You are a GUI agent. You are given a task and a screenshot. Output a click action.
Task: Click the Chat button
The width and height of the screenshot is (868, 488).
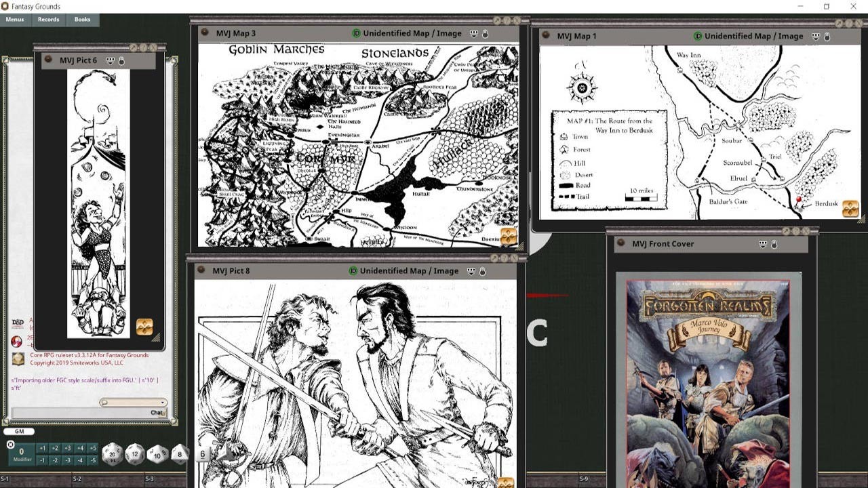(156, 413)
